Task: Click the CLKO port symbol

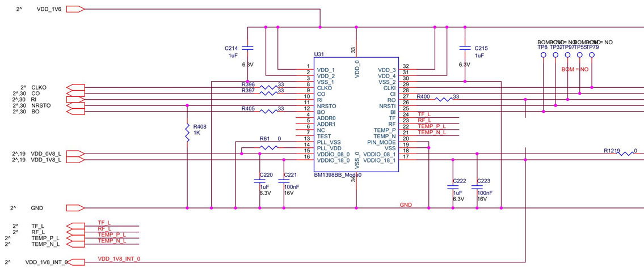Action: pos(75,87)
